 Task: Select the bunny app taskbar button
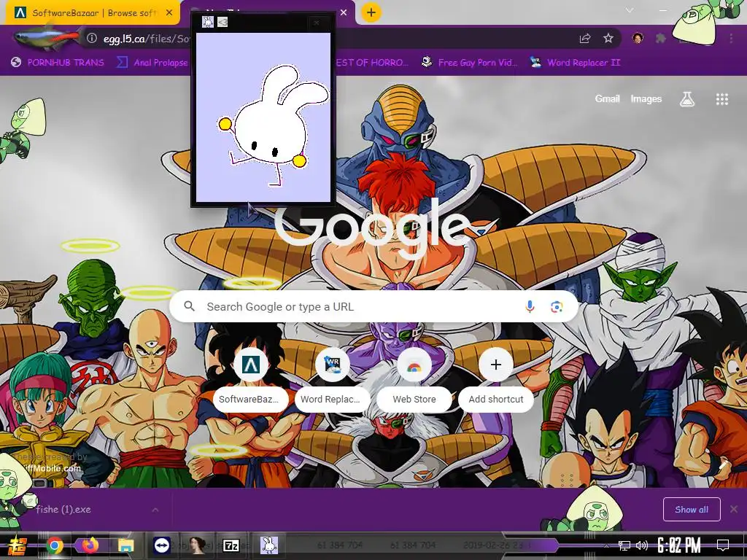coord(268,545)
